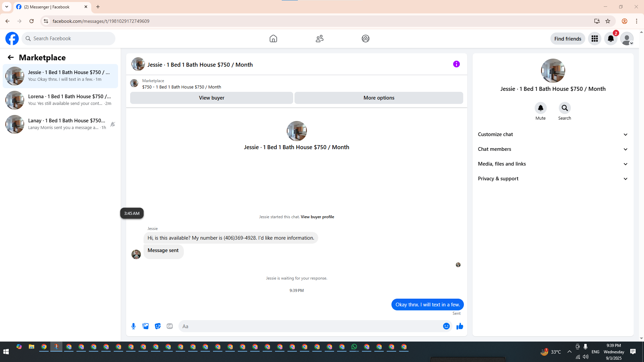Open Lanay's conversation in the list
The height and width of the screenshot is (362, 644).
coord(60,124)
